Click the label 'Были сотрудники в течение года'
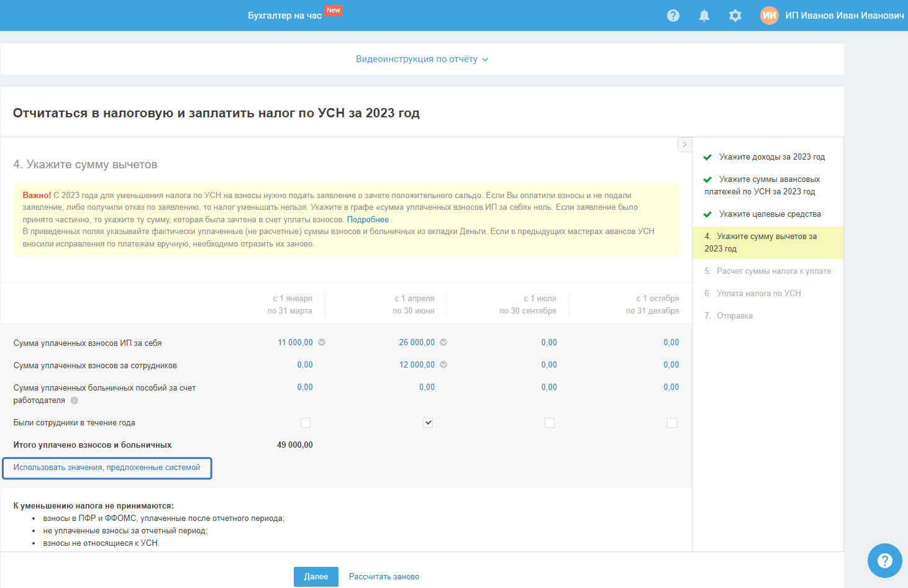This screenshot has height=588, width=908. pos(75,423)
